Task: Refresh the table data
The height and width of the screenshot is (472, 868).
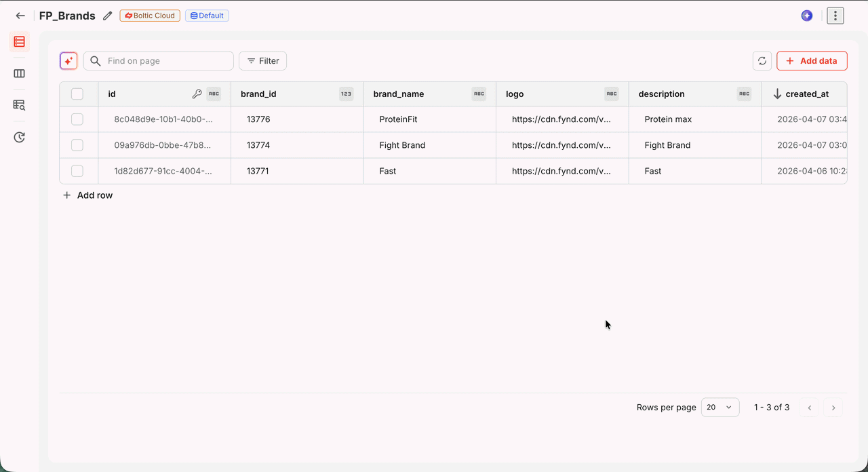Action: pyautogui.click(x=762, y=61)
